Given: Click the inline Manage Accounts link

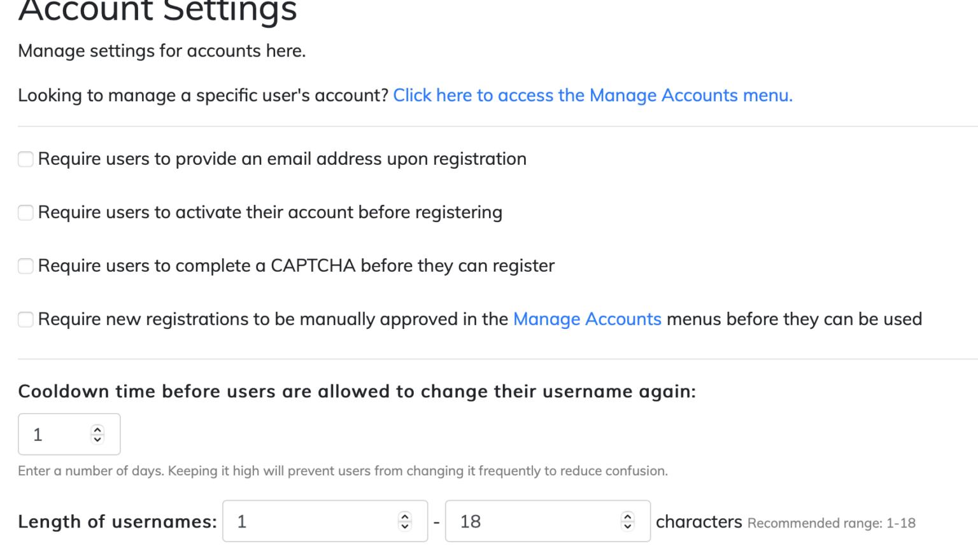Looking at the screenshot, I should (587, 319).
